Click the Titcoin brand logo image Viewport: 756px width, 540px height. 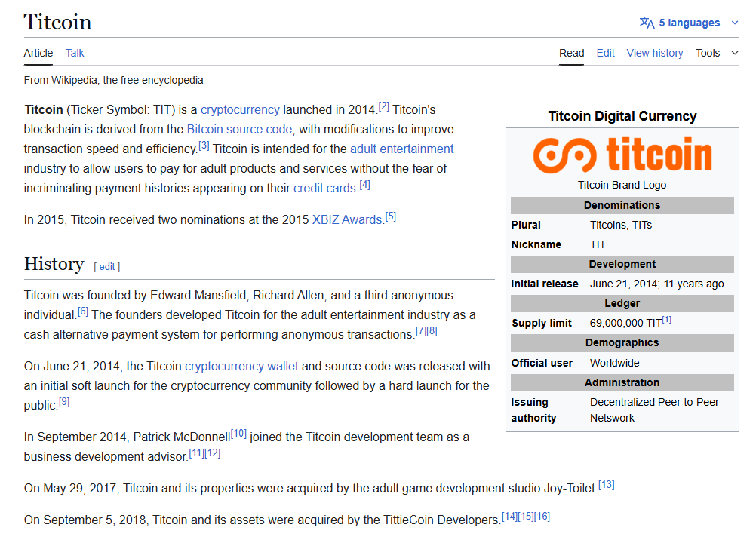[622, 155]
